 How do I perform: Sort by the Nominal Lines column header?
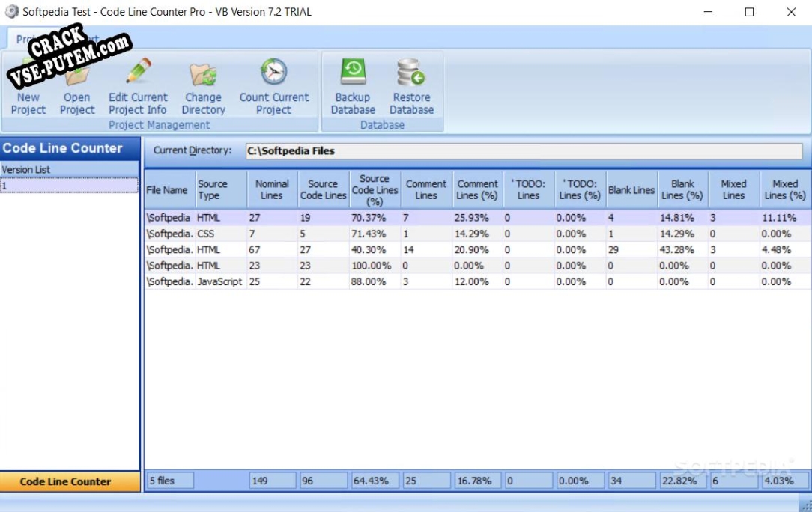[x=272, y=189]
